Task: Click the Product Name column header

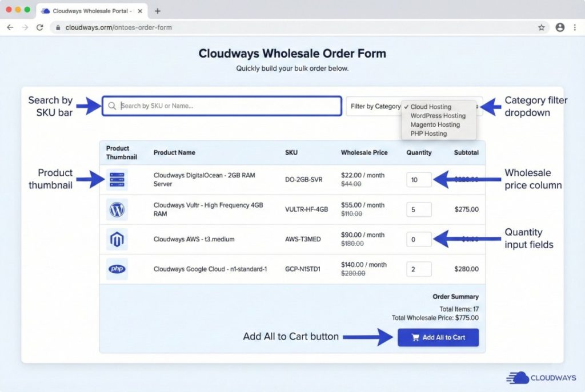Action: point(174,152)
